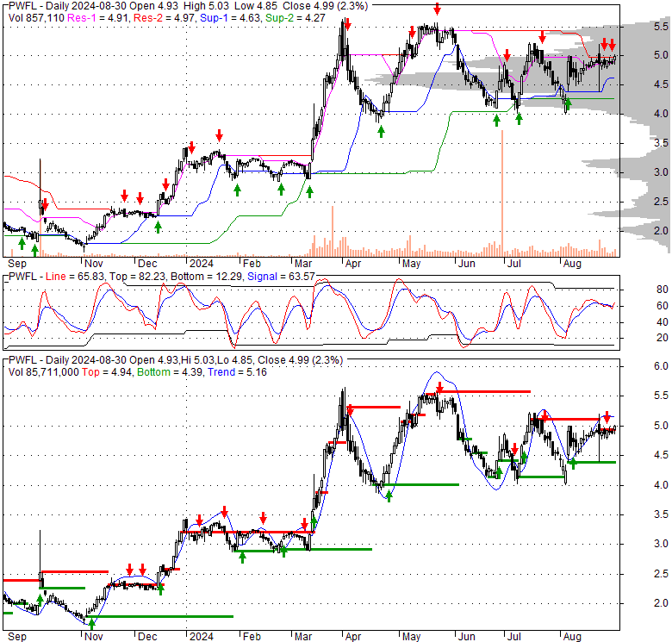
Task: Click the 'Line = 65.83' oscillator label
Action: tap(75, 277)
